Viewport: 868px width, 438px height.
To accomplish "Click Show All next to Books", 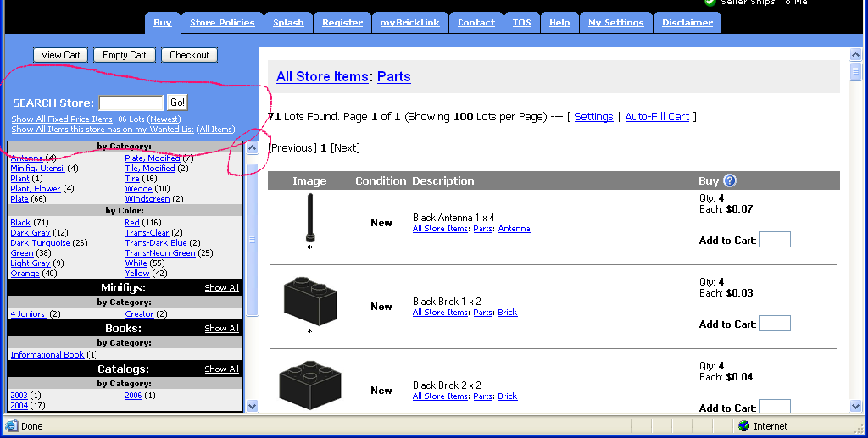I will coord(221,329).
